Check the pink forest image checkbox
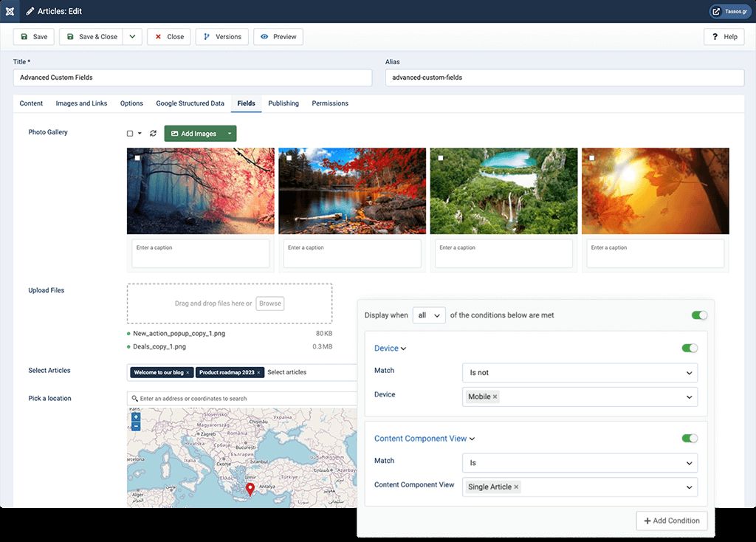The width and height of the screenshot is (756, 542). click(137, 158)
